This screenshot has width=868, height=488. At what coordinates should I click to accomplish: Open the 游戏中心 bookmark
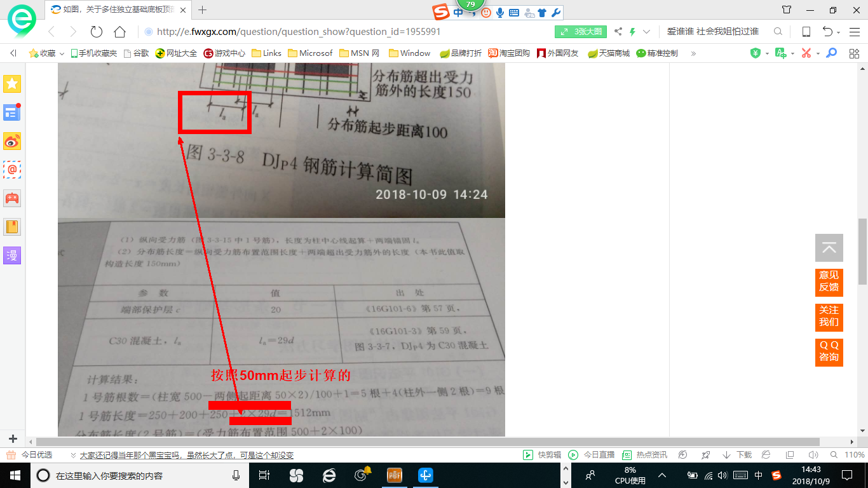click(x=224, y=53)
